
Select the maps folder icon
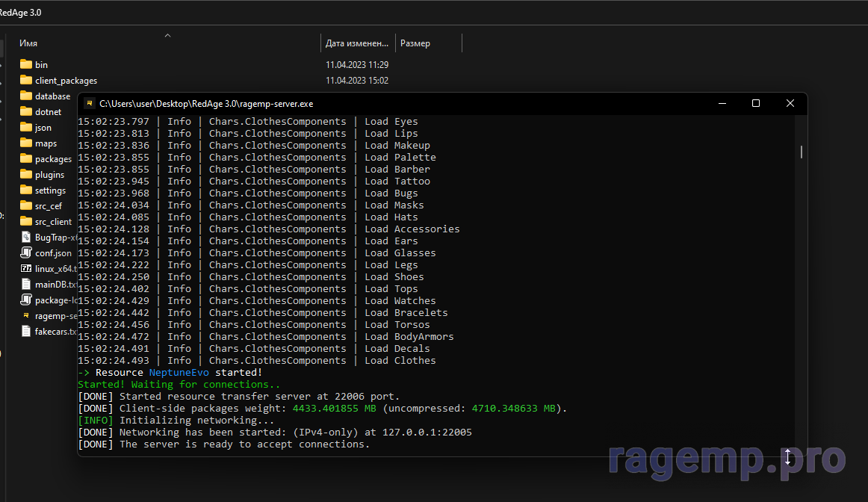click(x=26, y=143)
